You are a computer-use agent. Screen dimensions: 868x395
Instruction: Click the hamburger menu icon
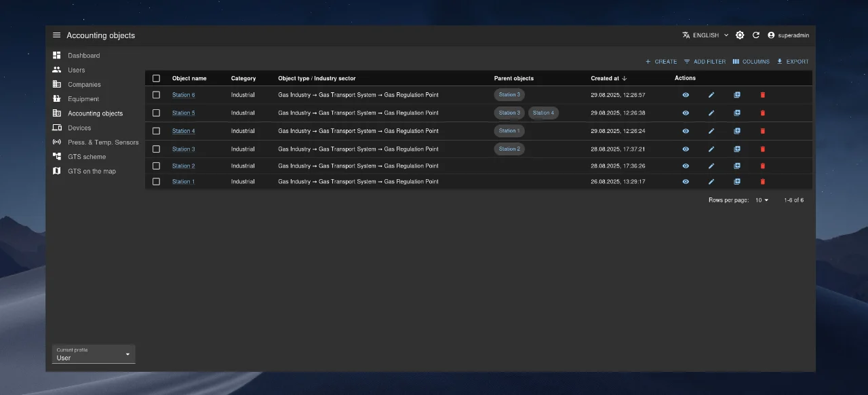(x=56, y=35)
